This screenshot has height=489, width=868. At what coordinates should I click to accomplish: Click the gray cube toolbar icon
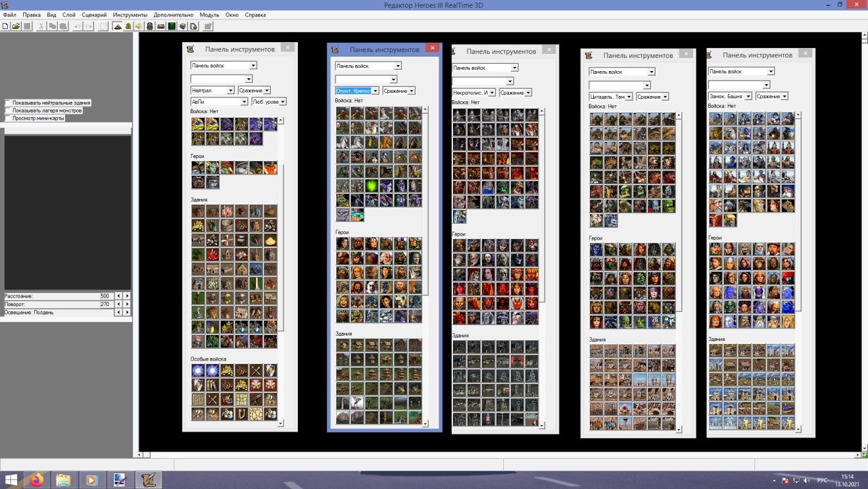click(x=183, y=26)
